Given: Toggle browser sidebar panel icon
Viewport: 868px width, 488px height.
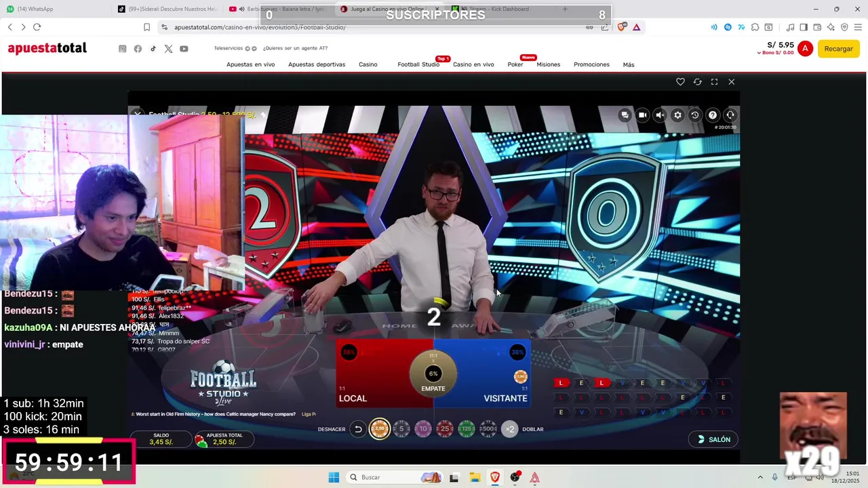Looking at the screenshot, I should coord(804,27).
